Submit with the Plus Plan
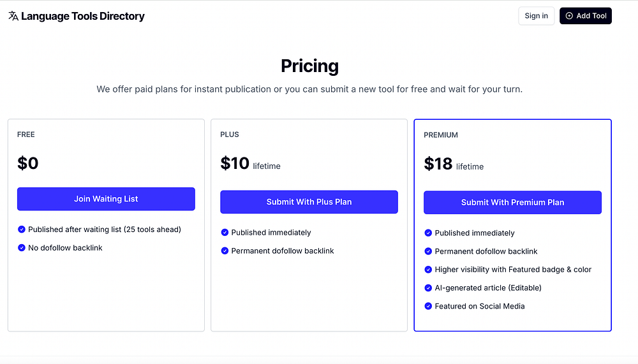Image resolution: width=638 pixels, height=364 pixels. 309,202
